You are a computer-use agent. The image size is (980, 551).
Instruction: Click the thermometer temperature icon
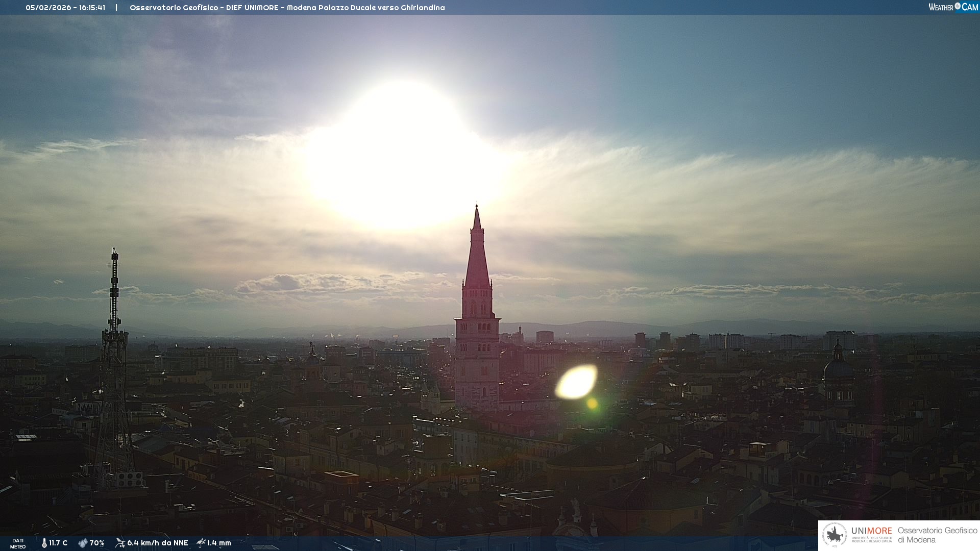[44, 543]
